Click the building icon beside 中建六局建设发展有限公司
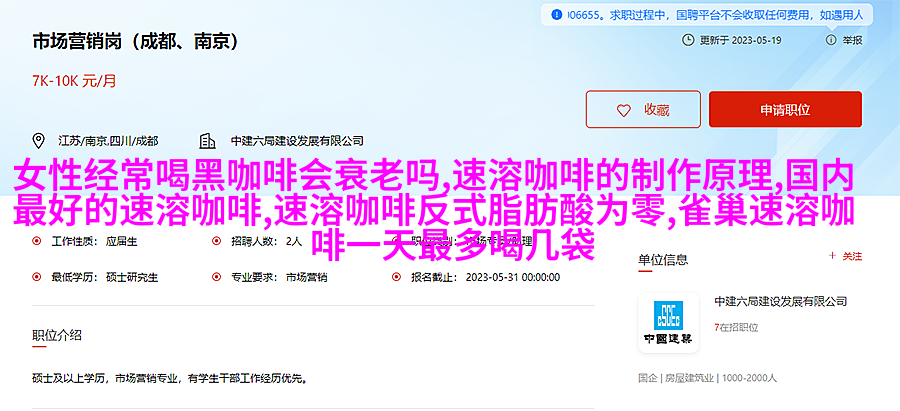The height and width of the screenshot is (411, 900). (207, 141)
